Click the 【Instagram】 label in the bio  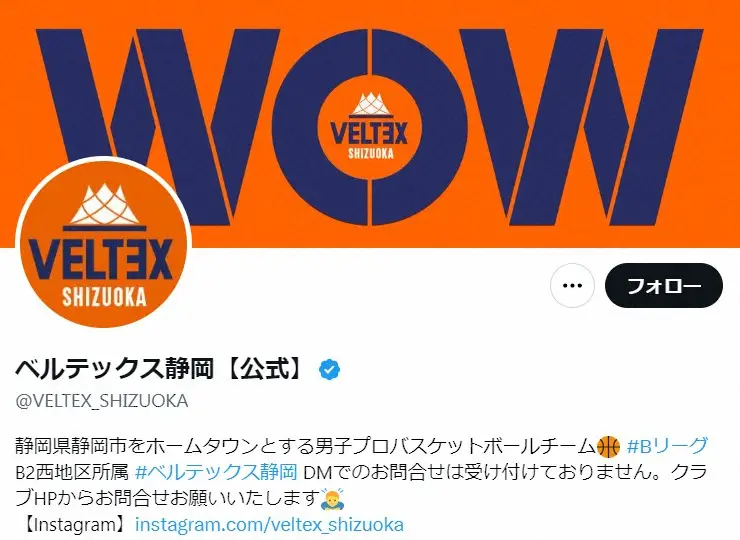pos(75,524)
